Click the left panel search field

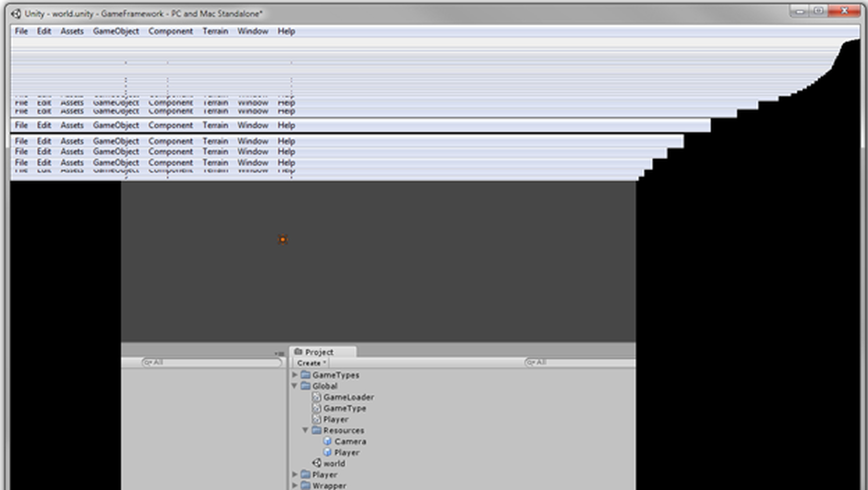[x=212, y=362]
